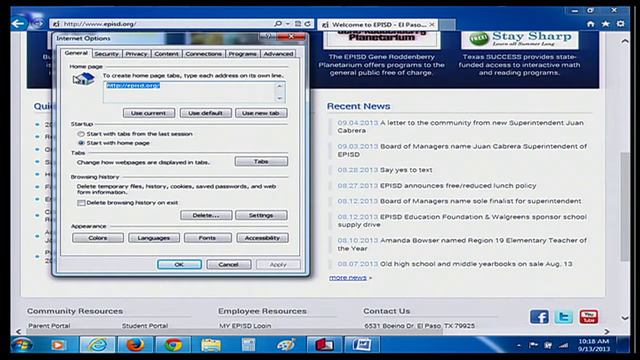Open the letter from Superintendent Juan Cabrera news
Image resolution: width=640 pixels, height=360 pixels.
click(x=460, y=127)
